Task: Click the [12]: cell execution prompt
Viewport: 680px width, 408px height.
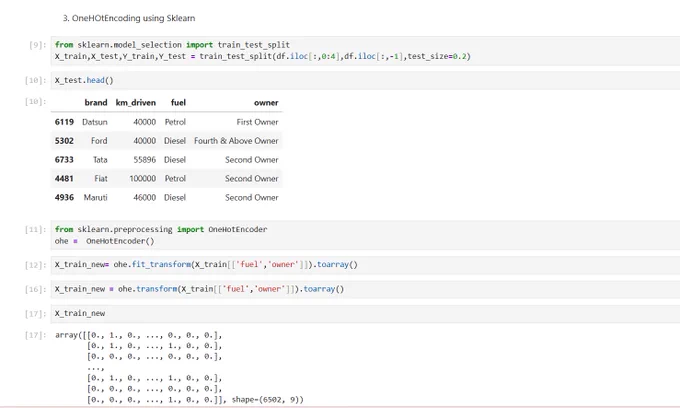Action: [x=35, y=265]
